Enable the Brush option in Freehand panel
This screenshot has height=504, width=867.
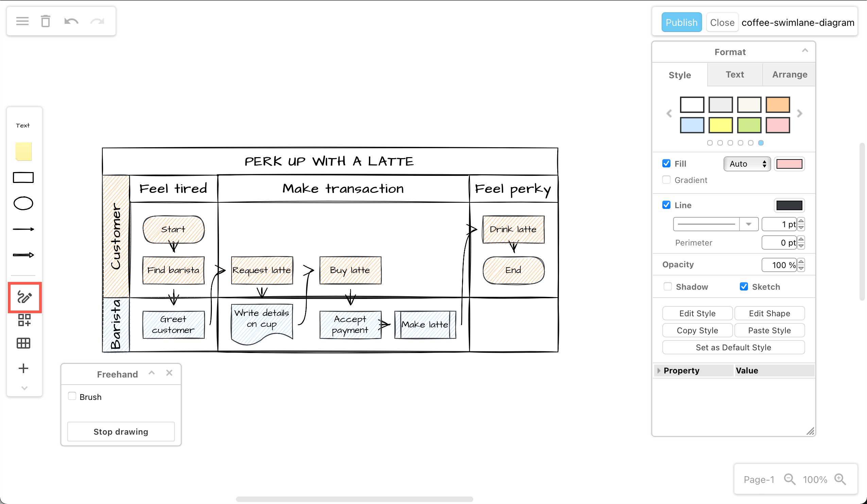click(x=72, y=396)
